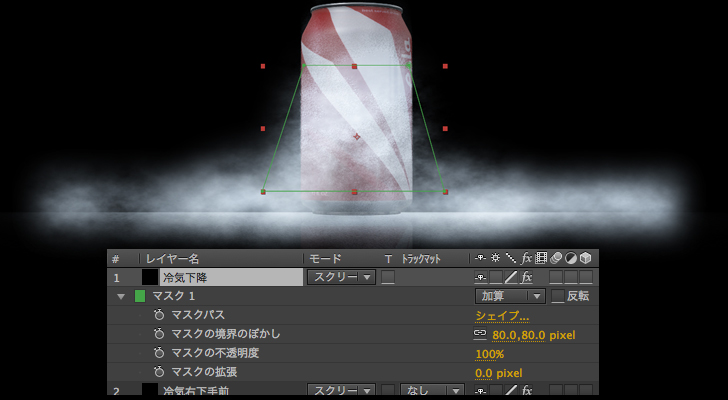Viewport: 728px width, 400px height.
Task: Click the レイヤー名 column header
Action: (x=173, y=258)
